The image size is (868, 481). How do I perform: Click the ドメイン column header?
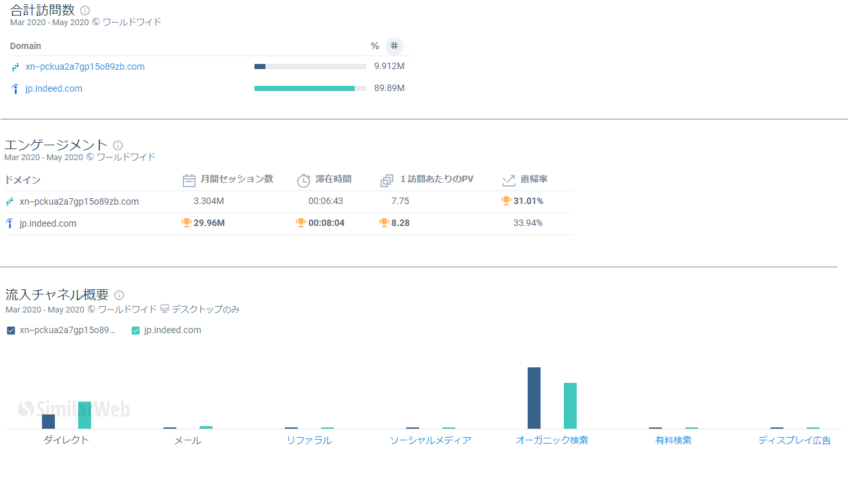tap(23, 180)
